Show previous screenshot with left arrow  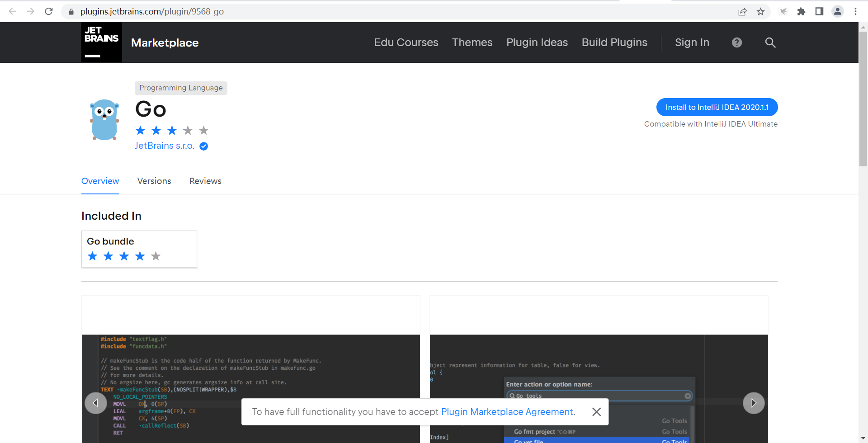click(x=96, y=403)
